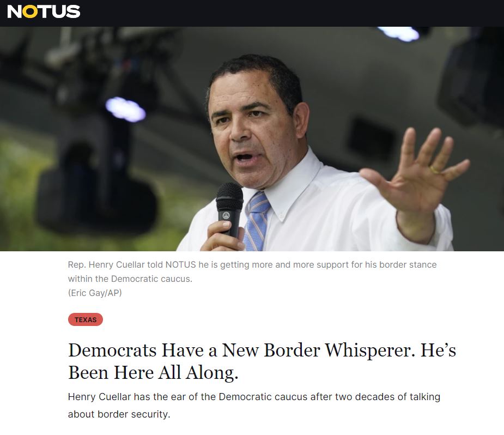
Task: Click the black microphone in the photo
Action: point(229,209)
